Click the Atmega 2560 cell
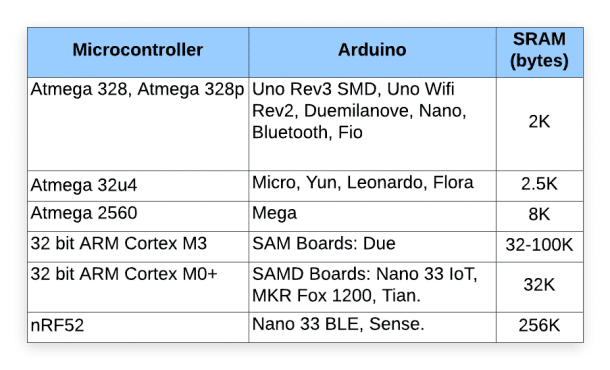The width and height of the screenshot is (610, 370). (138, 216)
